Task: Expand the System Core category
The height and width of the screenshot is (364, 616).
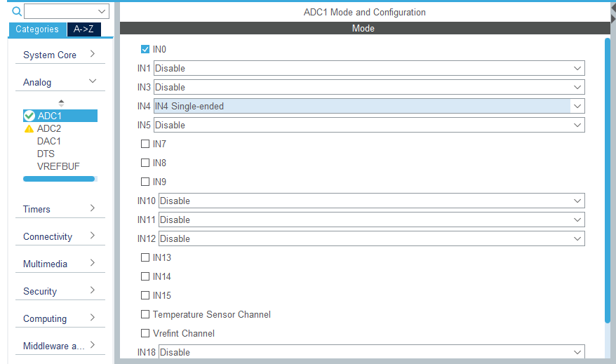Action: pos(60,55)
